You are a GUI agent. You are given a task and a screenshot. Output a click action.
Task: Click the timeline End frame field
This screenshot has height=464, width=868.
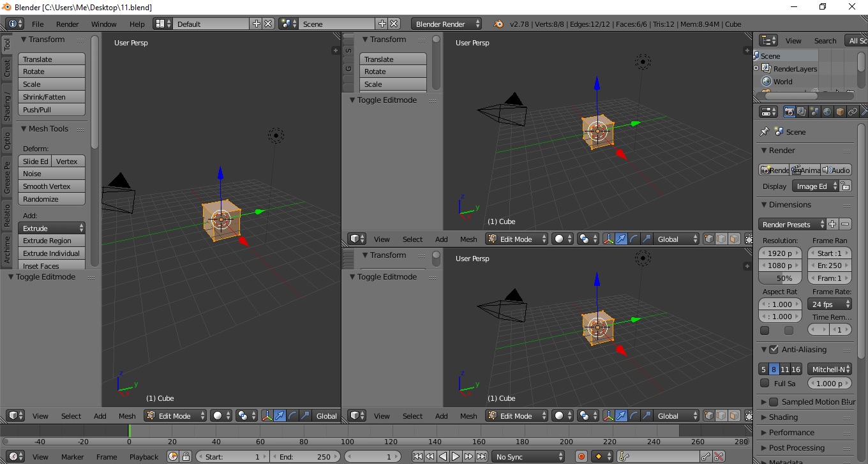click(x=306, y=456)
